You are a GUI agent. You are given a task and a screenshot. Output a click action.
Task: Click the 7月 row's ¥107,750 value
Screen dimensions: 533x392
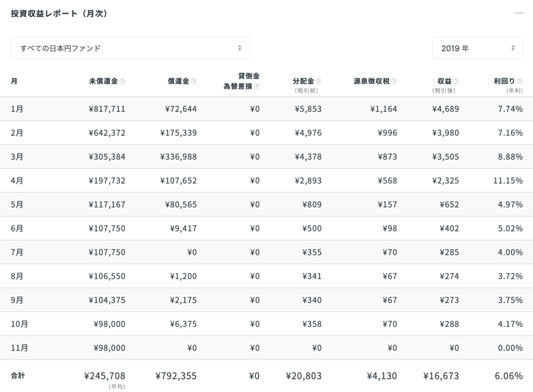click(x=107, y=252)
